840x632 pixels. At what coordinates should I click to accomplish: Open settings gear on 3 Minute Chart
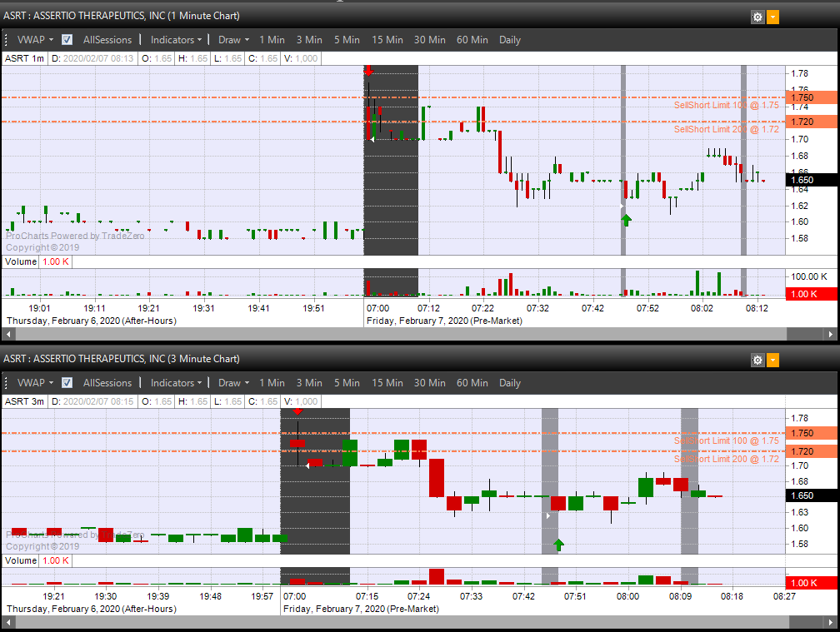[x=757, y=361]
